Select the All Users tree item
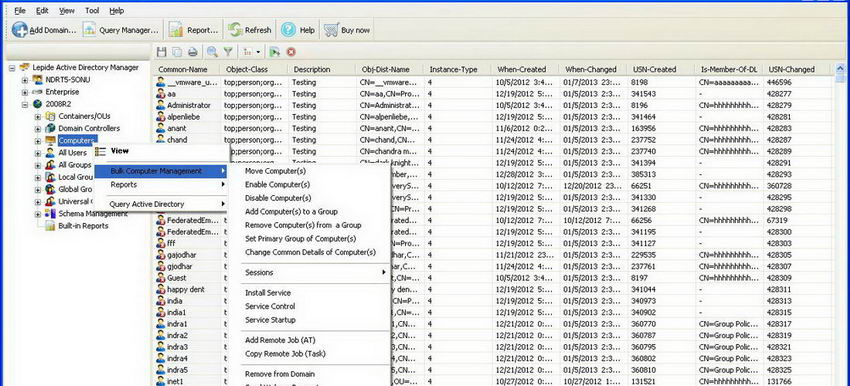Image resolution: width=850 pixels, height=386 pixels. (72, 153)
